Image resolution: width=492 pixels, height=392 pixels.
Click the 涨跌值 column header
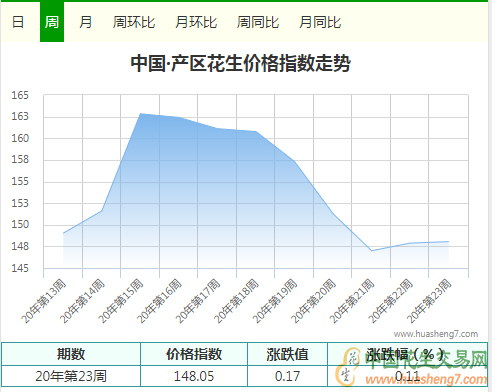pyautogui.click(x=287, y=354)
